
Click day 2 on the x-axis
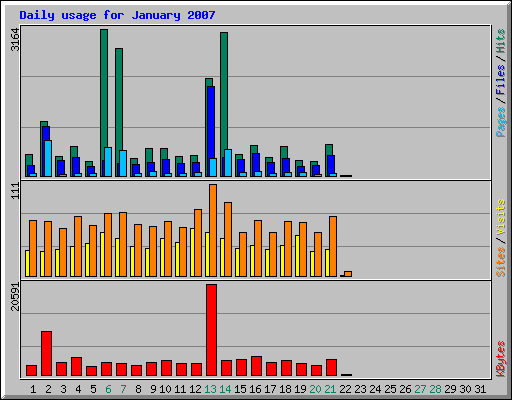tap(48, 389)
